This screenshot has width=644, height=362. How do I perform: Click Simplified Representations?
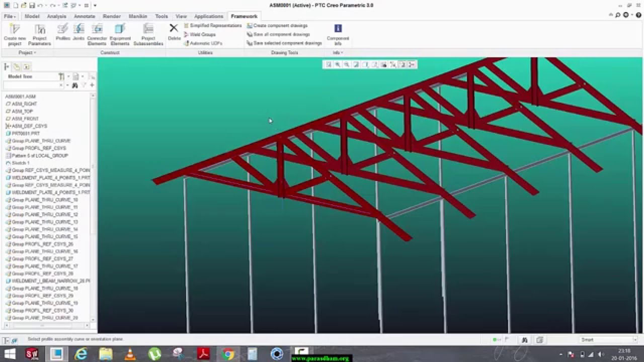pos(213,26)
